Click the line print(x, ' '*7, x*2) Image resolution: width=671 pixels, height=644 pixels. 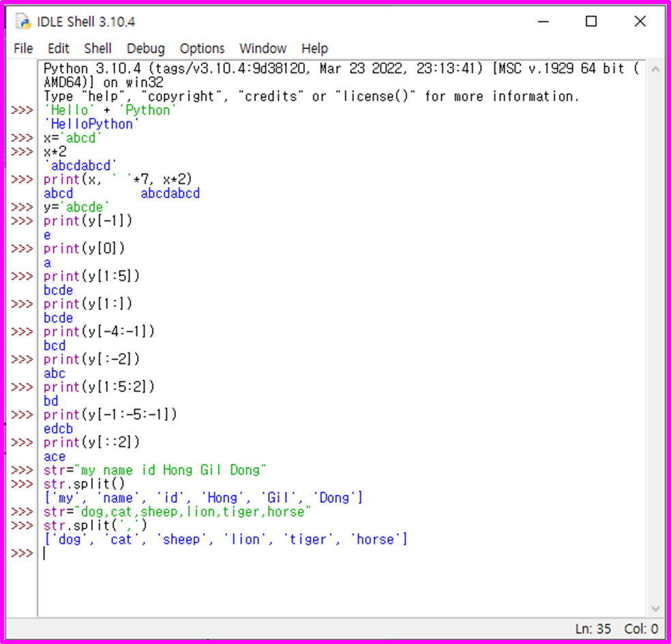(118, 179)
